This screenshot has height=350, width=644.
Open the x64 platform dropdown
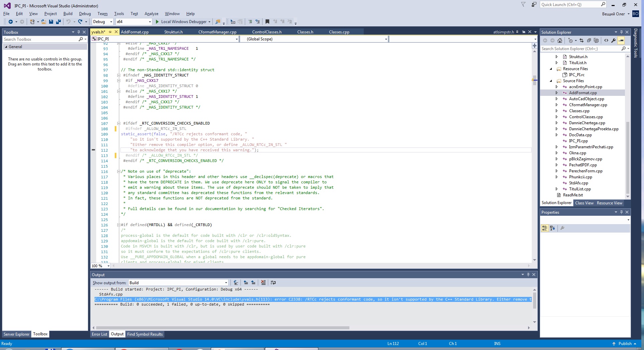click(134, 22)
